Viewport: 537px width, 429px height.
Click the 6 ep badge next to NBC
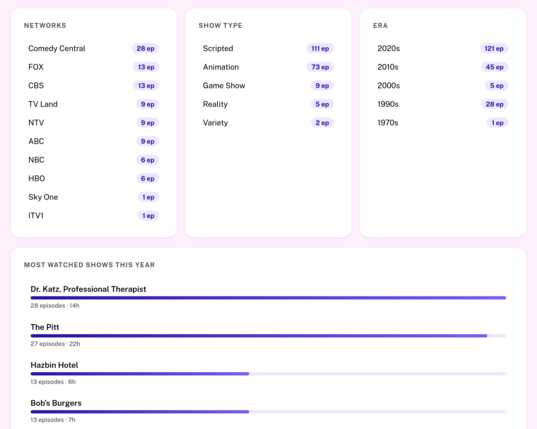pos(148,160)
